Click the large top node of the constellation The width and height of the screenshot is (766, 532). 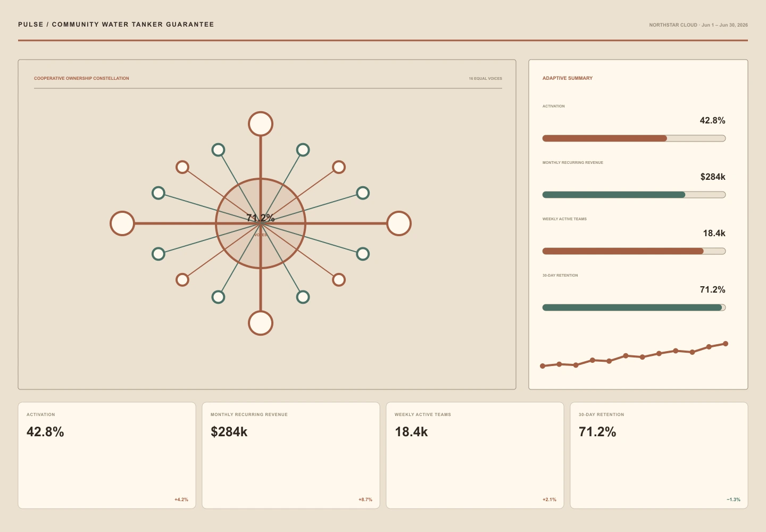tap(261, 124)
